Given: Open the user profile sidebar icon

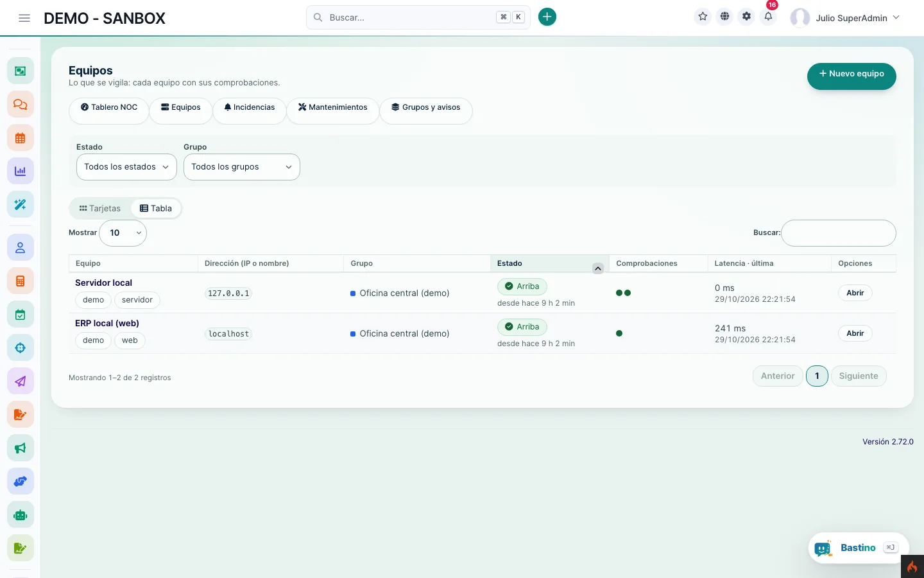Looking at the screenshot, I should coord(21,247).
